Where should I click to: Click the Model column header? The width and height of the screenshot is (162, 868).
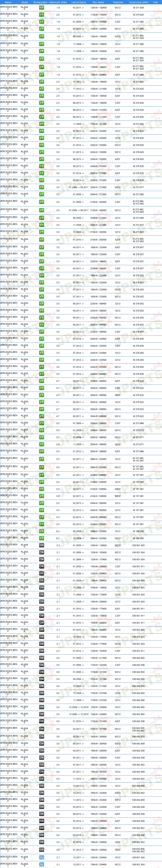[x=25, y=2]
